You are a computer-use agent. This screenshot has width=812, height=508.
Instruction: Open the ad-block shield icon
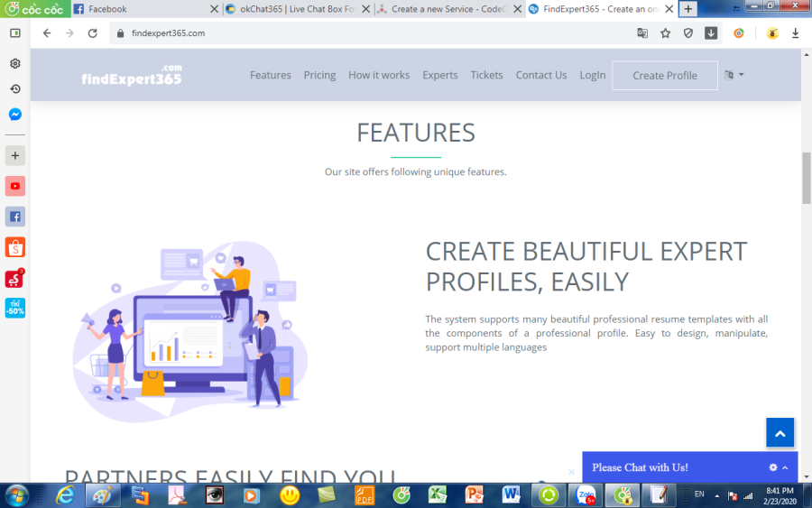(687, 33)
